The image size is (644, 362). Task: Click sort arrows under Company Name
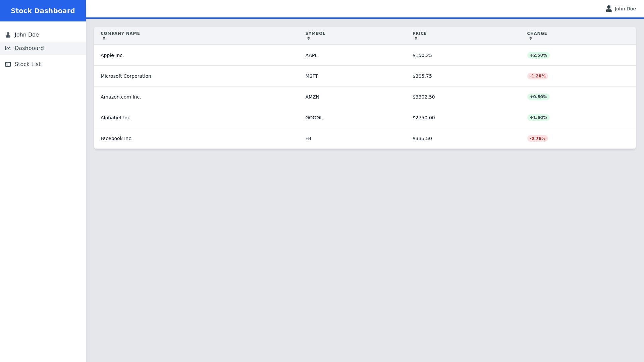(x=104, y=39)
